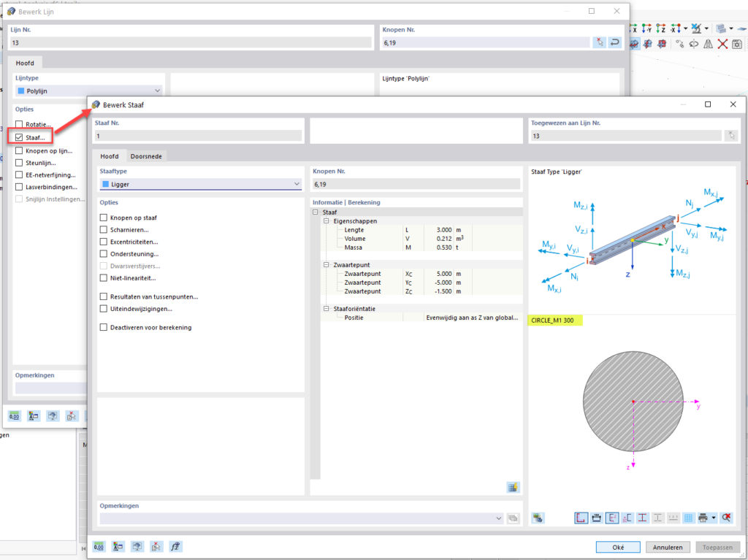Click the reverse nodes arrow icon beside Knopen Nr.

pyautogui.click(x=615, y=43)
